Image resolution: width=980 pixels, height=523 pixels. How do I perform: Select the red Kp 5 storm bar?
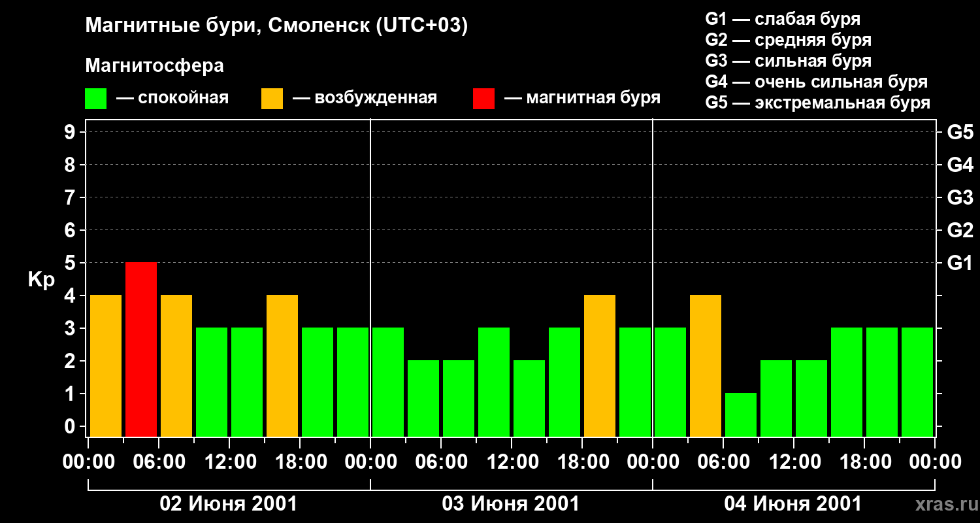pyautogui.click(x=141, y=349)
